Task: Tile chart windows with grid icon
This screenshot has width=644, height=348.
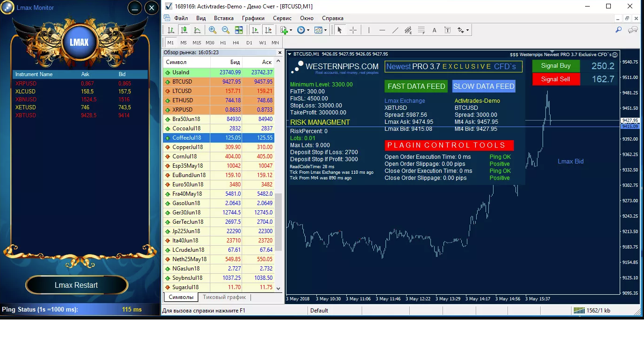Action: coord(239,30)
